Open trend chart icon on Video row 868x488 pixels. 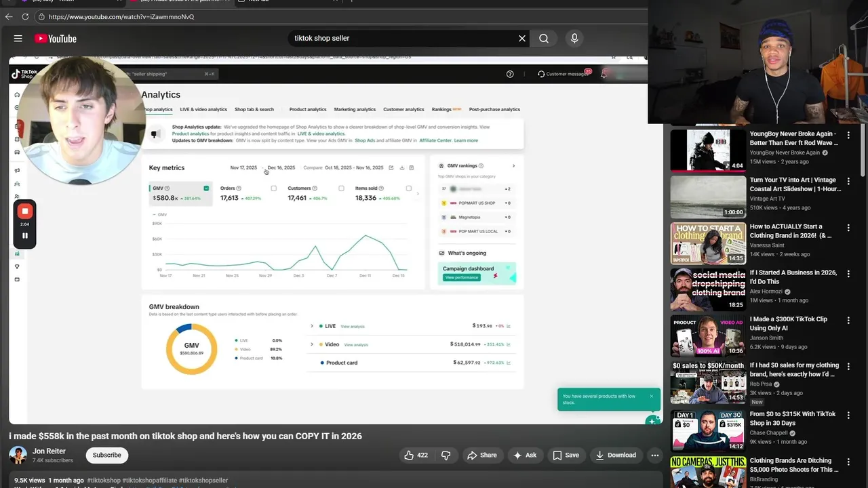coord(508,344)
